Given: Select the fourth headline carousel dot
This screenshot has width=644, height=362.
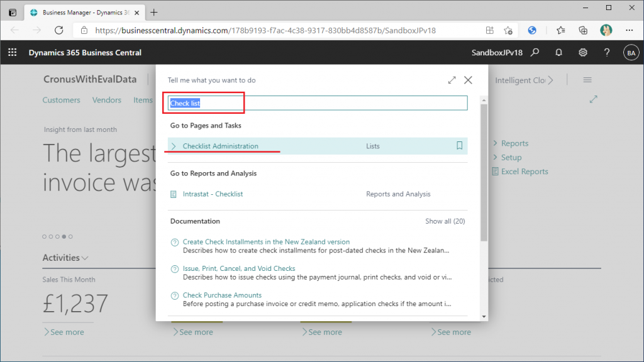Looking at the screenshot, I should 64,236.
